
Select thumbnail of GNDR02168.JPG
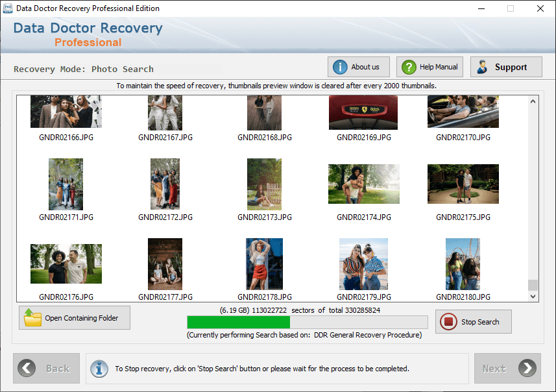tap(264, 113)
